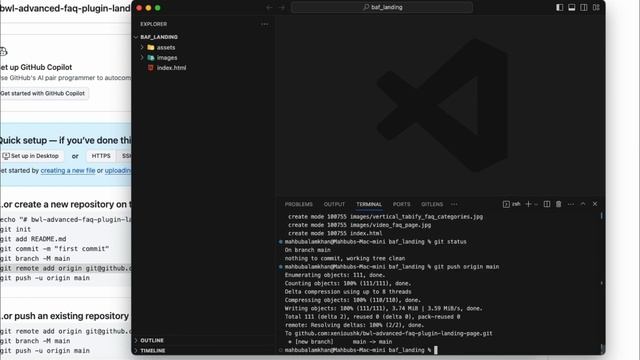This screenshot has width=640, height=360.
Task: Expand the assets folder
Action: (x=142, y=47)
